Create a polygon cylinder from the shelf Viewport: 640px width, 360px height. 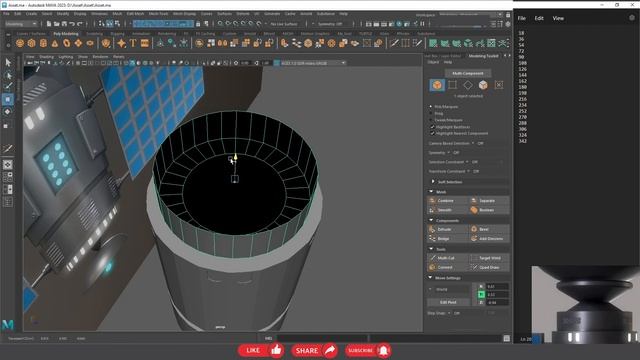point(43,43)
